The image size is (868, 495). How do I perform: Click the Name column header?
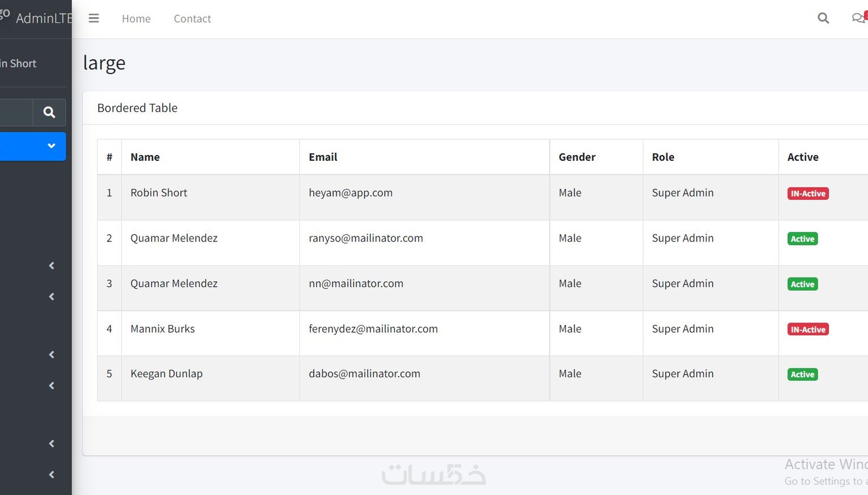145,157
